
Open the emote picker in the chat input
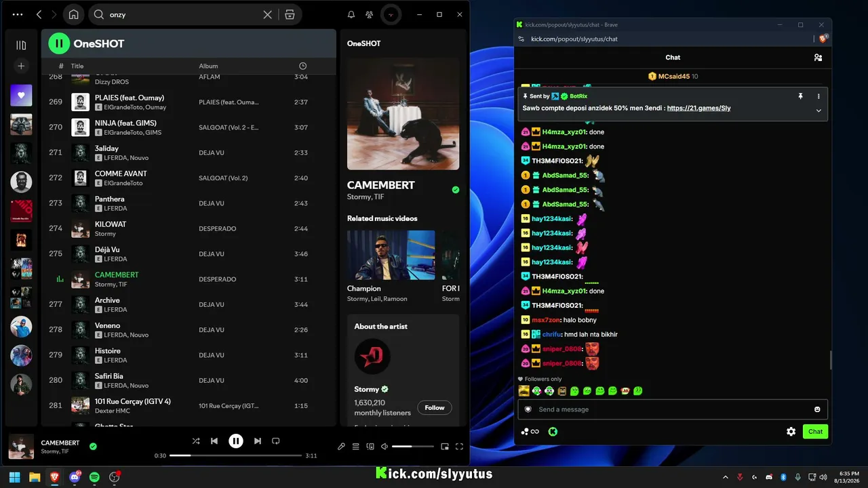click(817, 409)
